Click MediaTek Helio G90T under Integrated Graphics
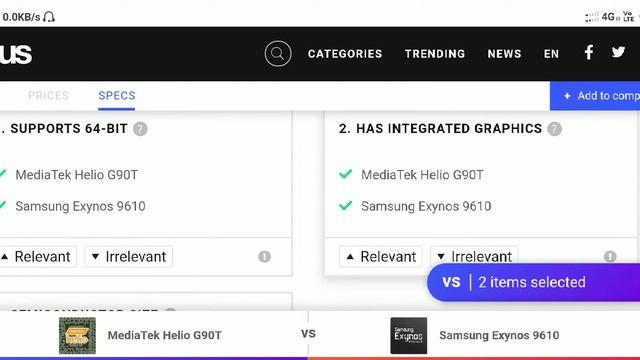This screenshot has height=360, width=640. (422, 175)
